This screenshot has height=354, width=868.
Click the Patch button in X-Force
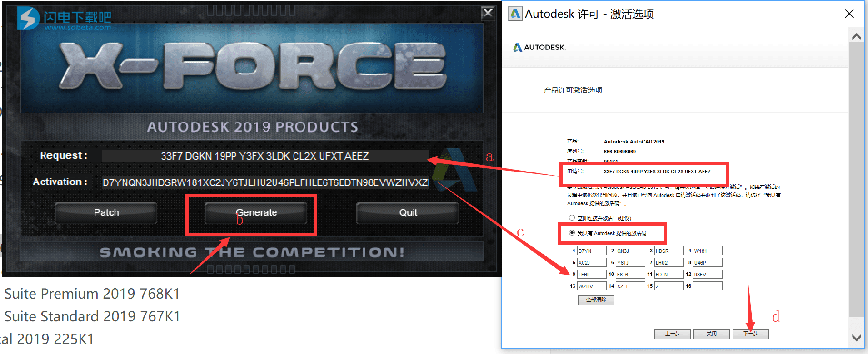coord(106,213)
